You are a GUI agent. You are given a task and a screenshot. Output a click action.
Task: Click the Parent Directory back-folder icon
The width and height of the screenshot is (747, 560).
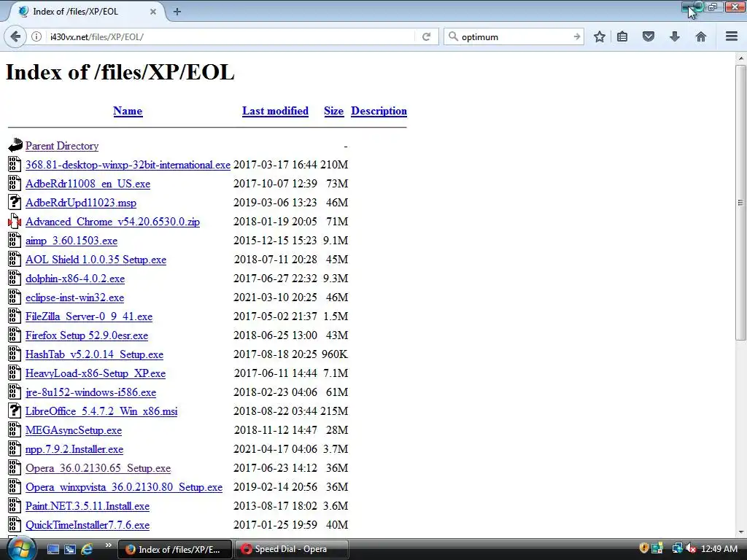tap(15, 145)
